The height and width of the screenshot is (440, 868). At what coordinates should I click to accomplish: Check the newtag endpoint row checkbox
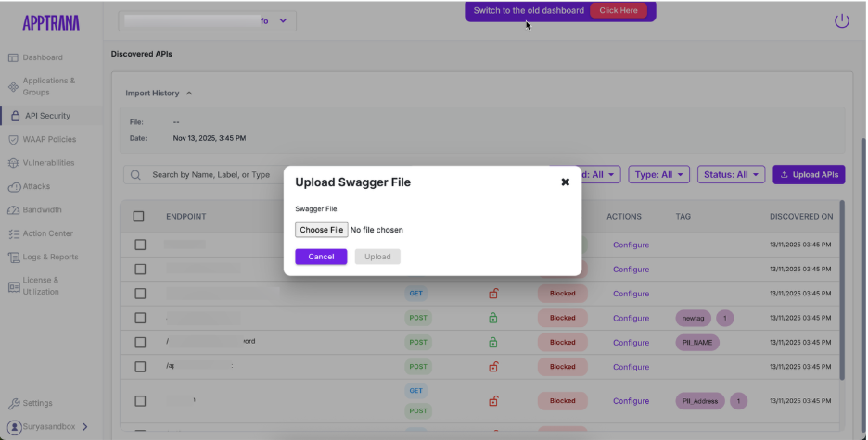pyautogui.click(x=140, y=318)
